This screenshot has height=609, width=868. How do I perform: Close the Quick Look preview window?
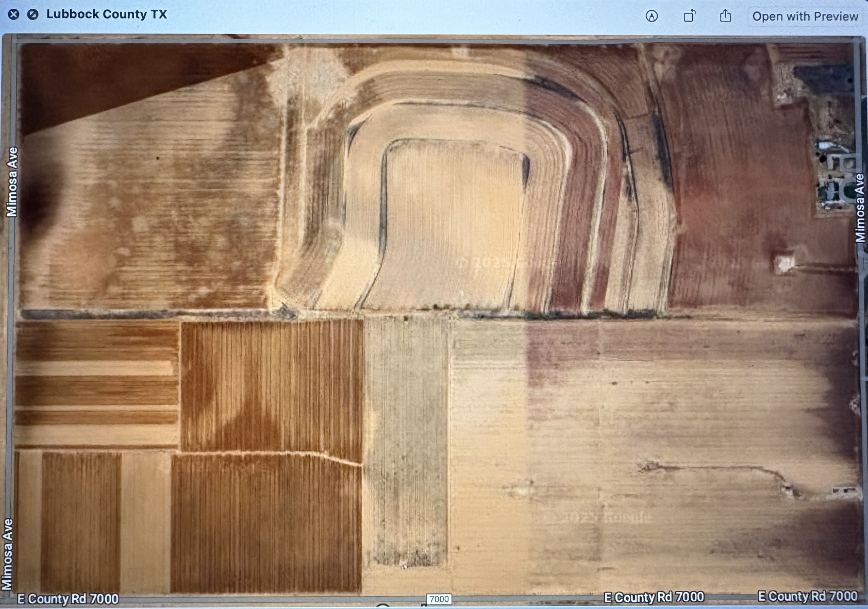click(x=13, y=14)
